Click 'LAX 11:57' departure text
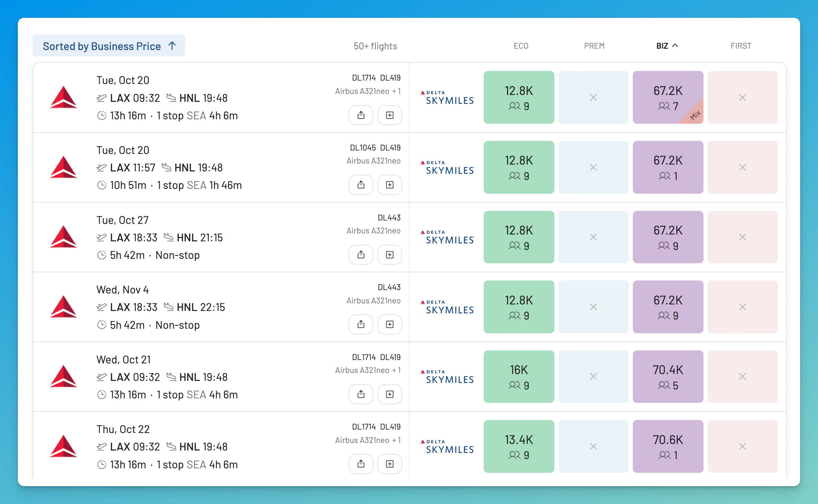 (x=133, y=168)
